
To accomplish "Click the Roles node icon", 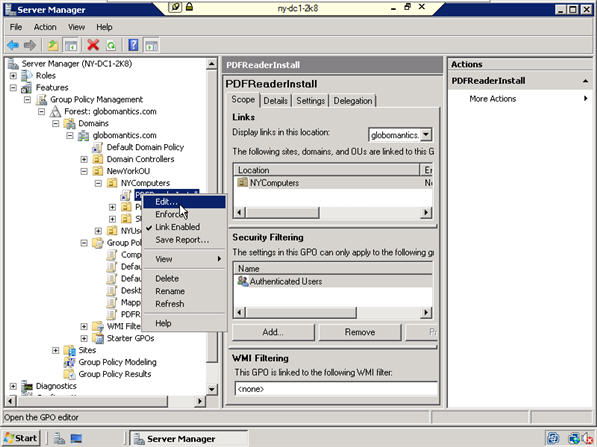I will coord(26,75).
